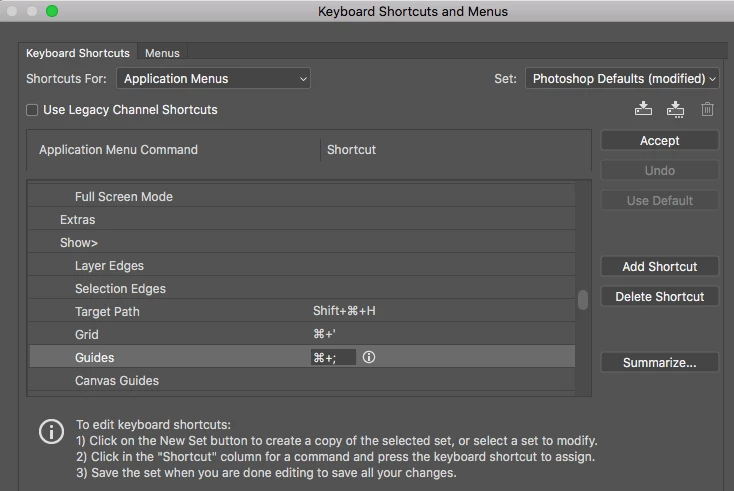
Task: Click the info icon beside Guides shortcut
Action: 369,357
